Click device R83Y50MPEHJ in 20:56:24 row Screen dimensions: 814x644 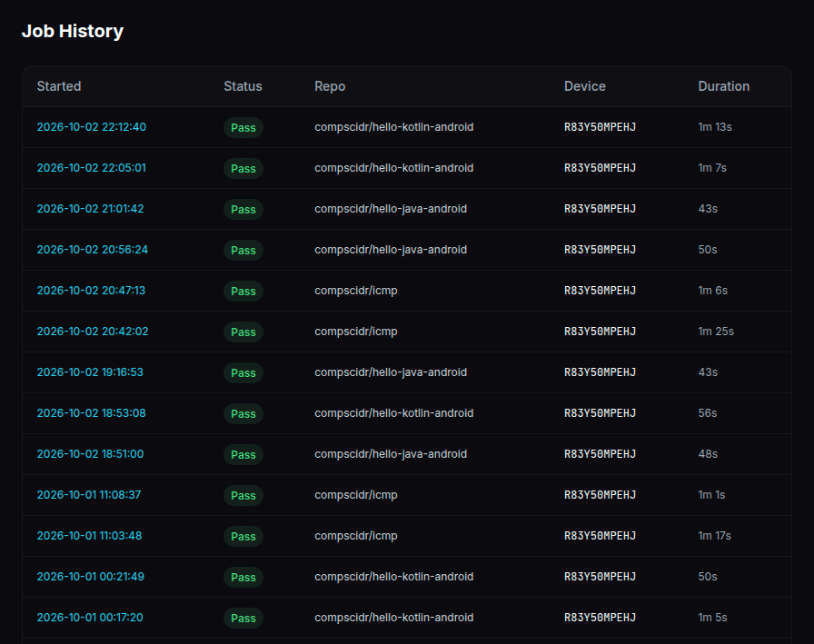601,250
